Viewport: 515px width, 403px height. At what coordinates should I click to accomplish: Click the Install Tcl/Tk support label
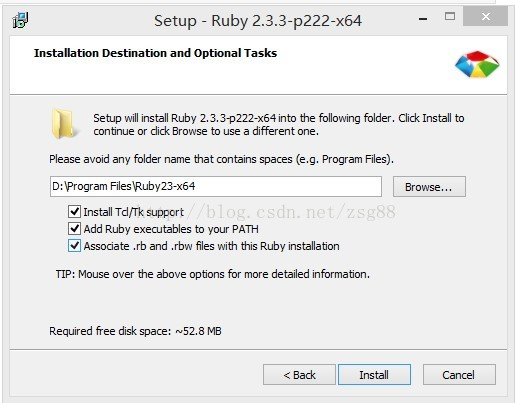point(134,212)
